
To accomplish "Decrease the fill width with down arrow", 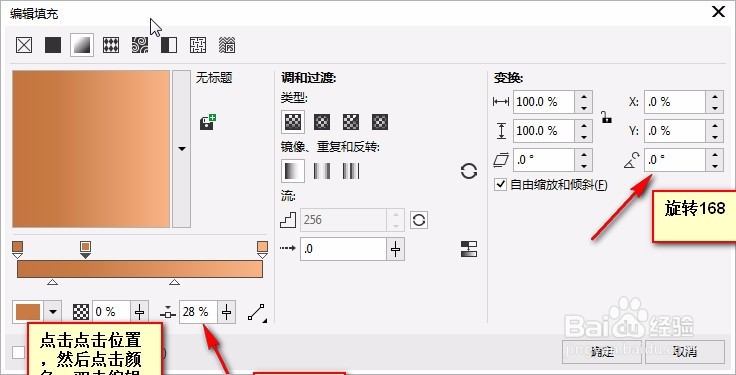I will point(583,107).
